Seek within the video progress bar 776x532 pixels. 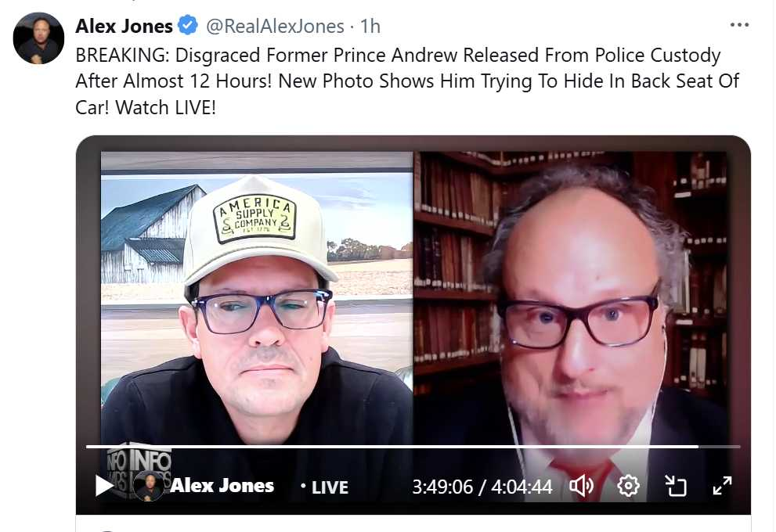[413, 447]
